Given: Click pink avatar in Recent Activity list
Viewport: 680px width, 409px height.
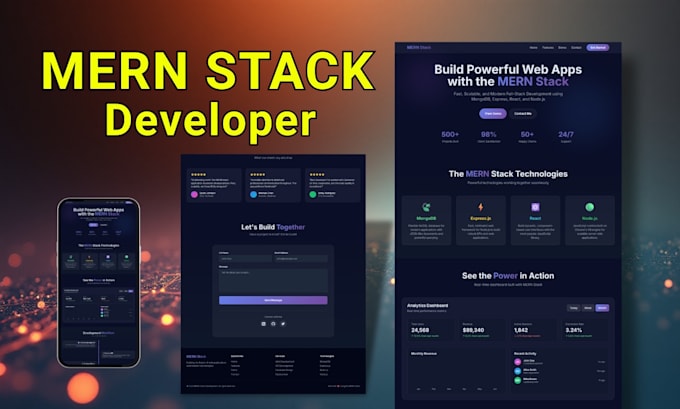Looking at the screenshot, I should 517,362.
